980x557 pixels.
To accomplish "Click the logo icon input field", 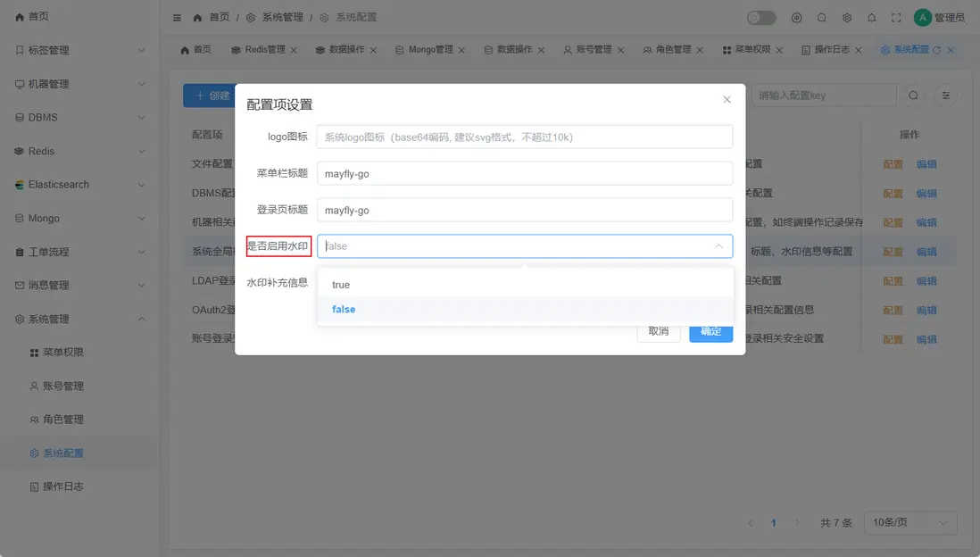I will tap(525, 137).
